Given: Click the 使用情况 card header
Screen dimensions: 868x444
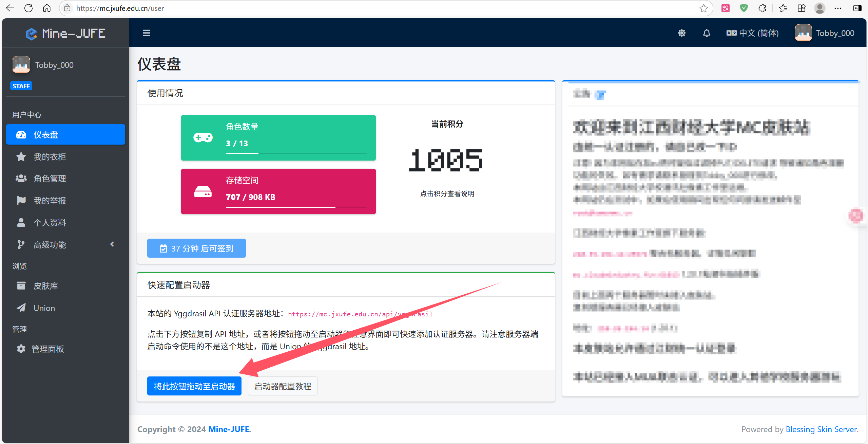Looking at the screenshot, I should (x=346, y=93).
